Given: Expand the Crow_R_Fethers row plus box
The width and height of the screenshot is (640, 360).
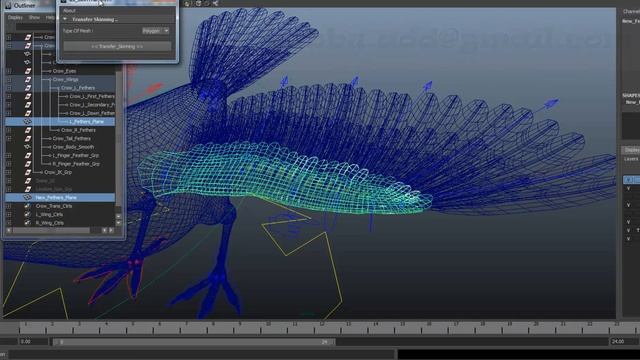Looking at the screenshot, I should click(x=9, y=130).
